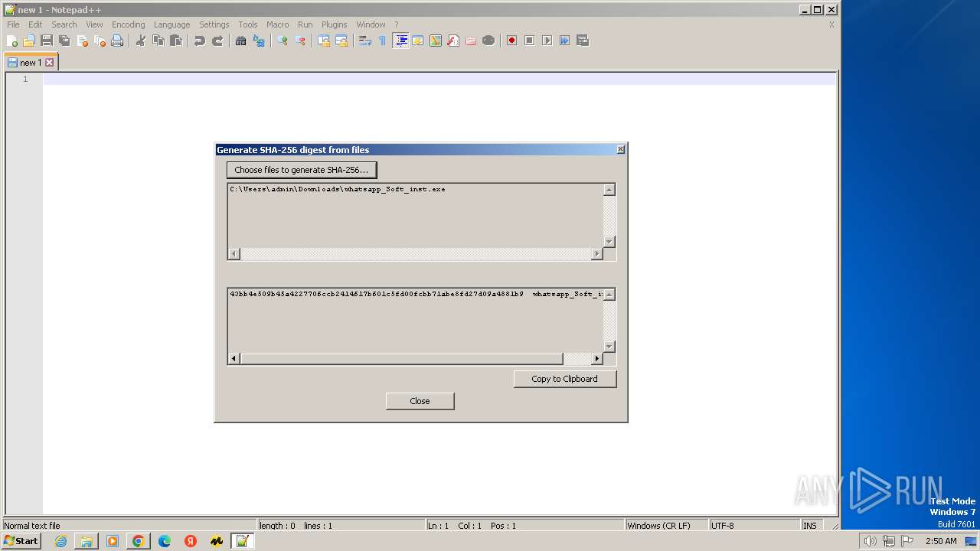Click the Close button in SHA-256 dialog
Screen dimensions: 980x551
tap(420, 401)
